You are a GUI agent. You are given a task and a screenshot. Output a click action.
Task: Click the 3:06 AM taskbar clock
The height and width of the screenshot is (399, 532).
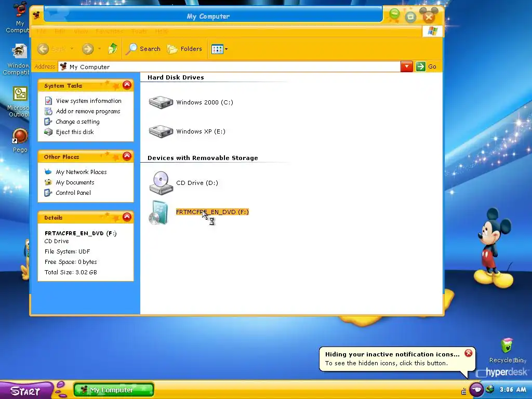513,390
